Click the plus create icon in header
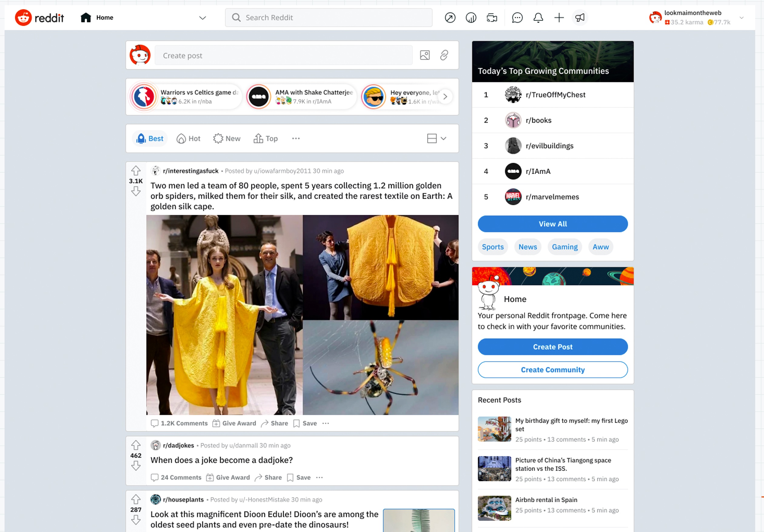This screenshot has width=764, height=532. pyautogui.click(x=559, y=18)
